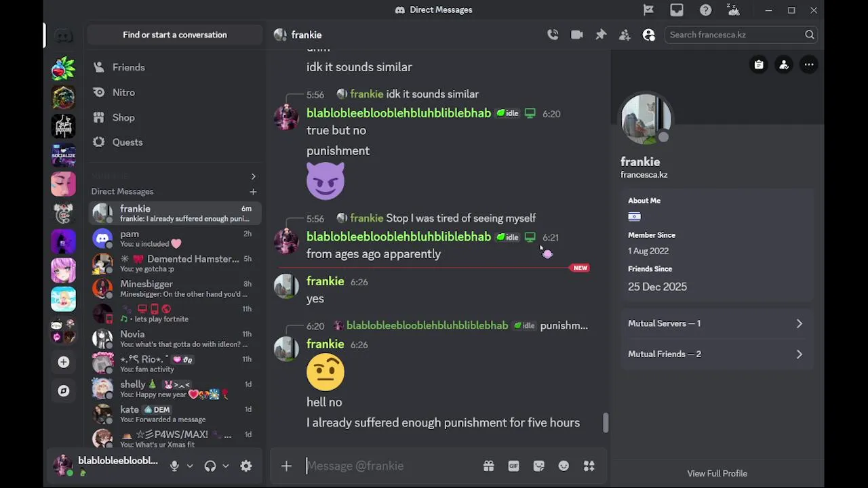Open the Shop page
The height and width of the screenshot is (488, 868).
[x=175, y=117]
